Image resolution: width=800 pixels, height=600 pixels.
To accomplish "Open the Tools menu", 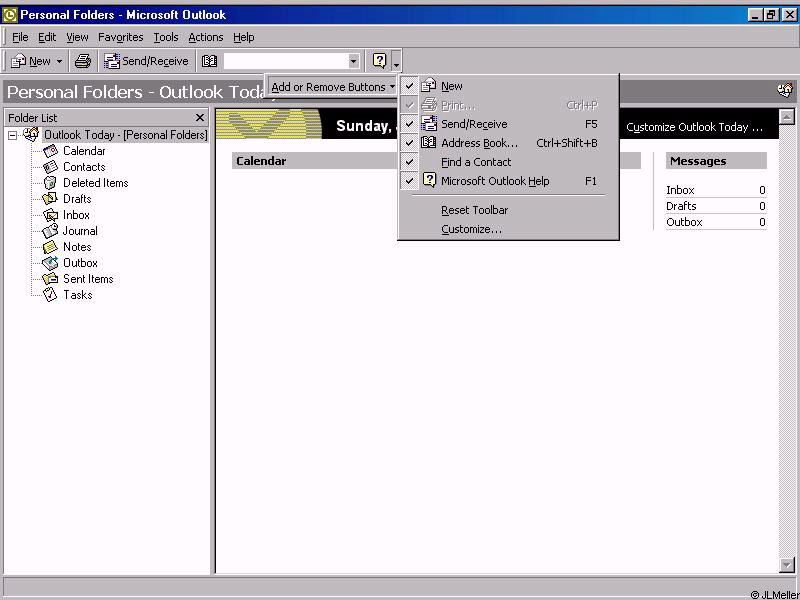I will tap(165, 37).
